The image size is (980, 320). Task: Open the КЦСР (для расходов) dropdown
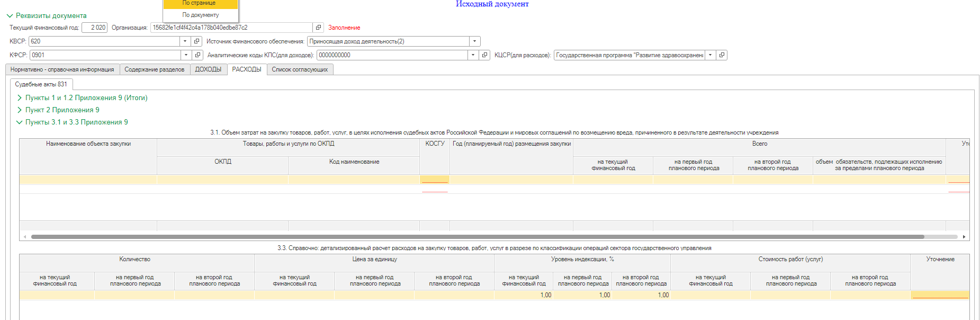(710, 55)
